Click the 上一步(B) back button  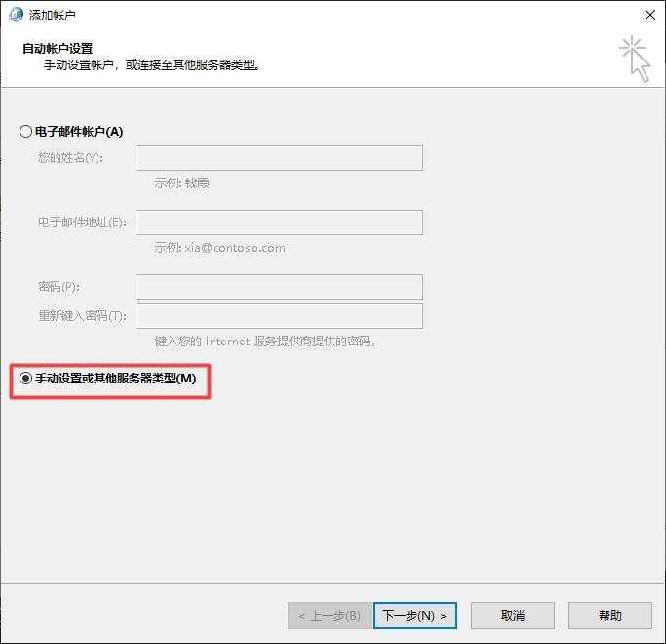pos(330,616)
